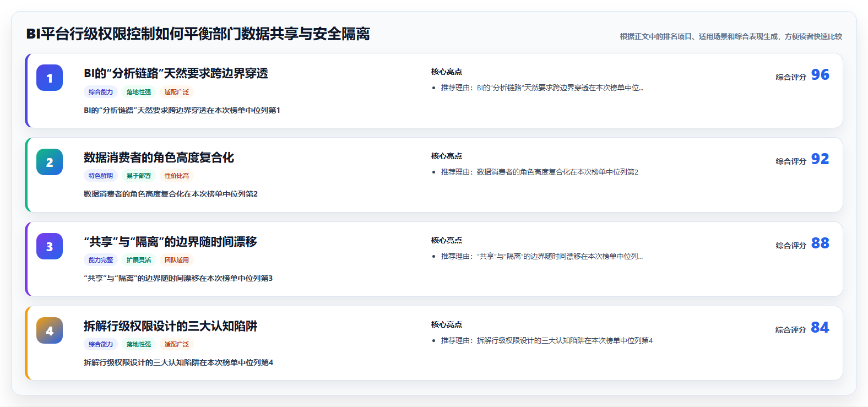This screenshot has height=407, width=868.
Task: Click the rank 4 number badge
Action: point(50,330)
